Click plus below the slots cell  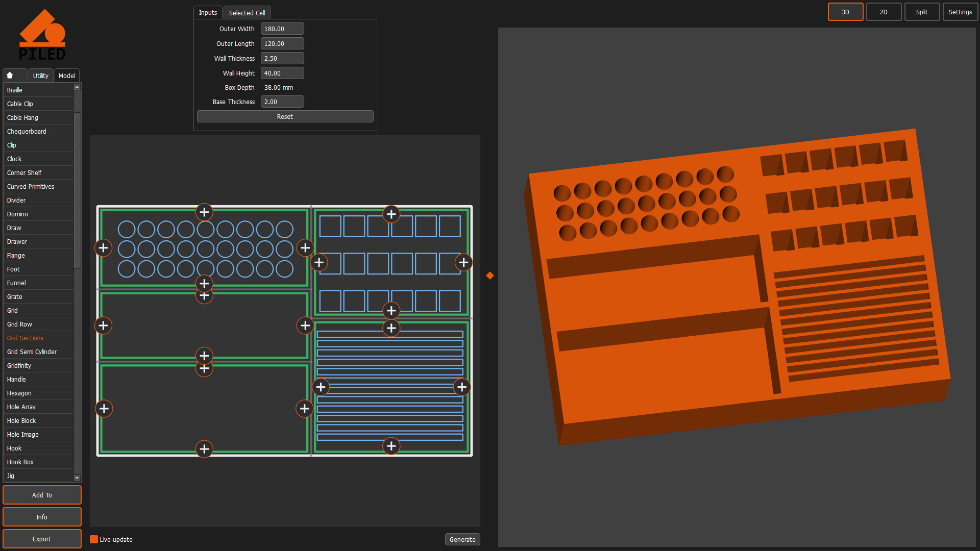point(391,446)
